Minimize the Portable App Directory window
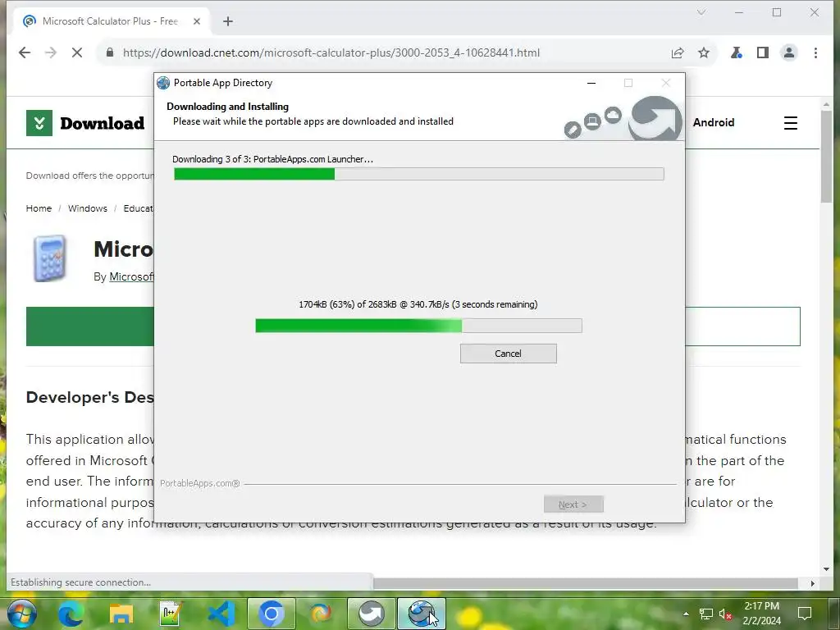 tap(591, 83)
